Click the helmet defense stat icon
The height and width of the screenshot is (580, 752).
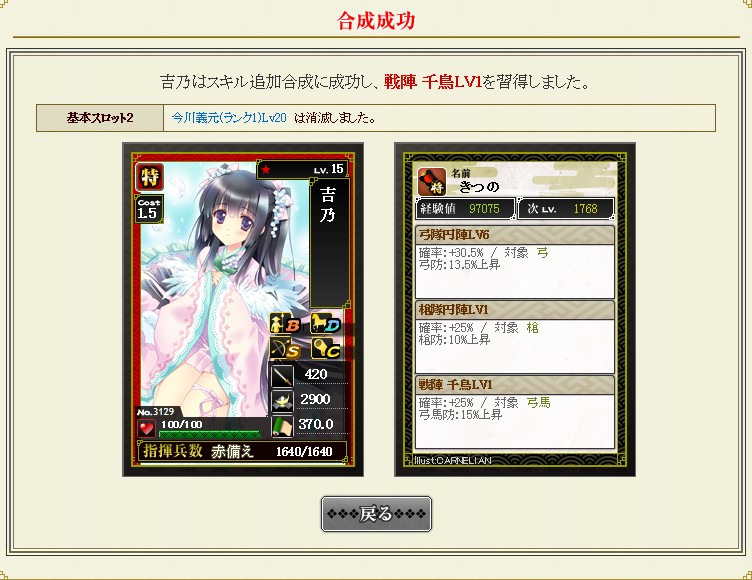(282, 401)
